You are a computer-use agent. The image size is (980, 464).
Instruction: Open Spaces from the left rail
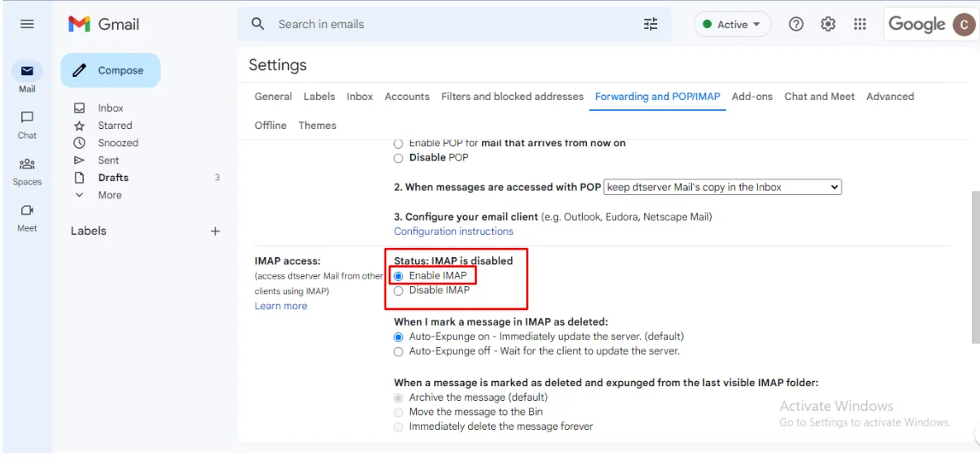tap(27, 164)
